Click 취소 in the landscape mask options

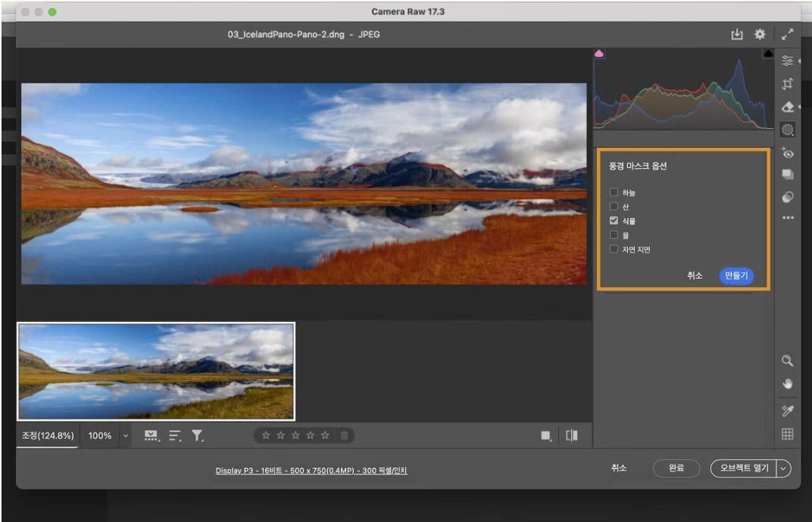point(695,276)
